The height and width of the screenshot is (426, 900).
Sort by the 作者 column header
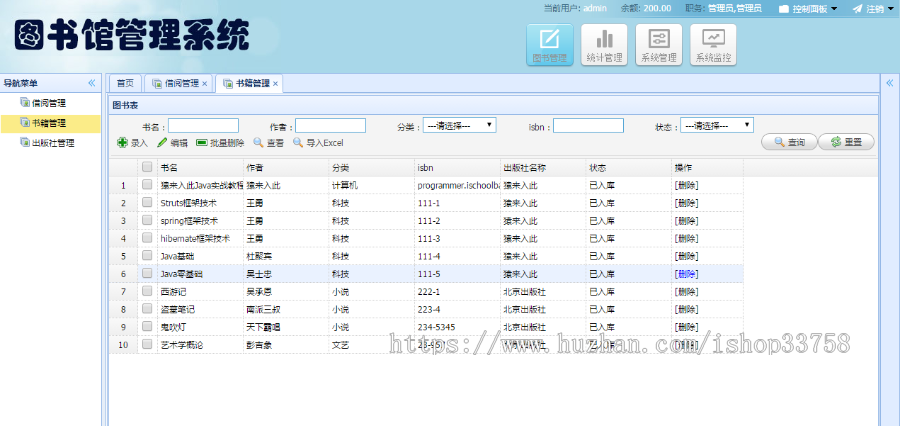tap(285, 168)
